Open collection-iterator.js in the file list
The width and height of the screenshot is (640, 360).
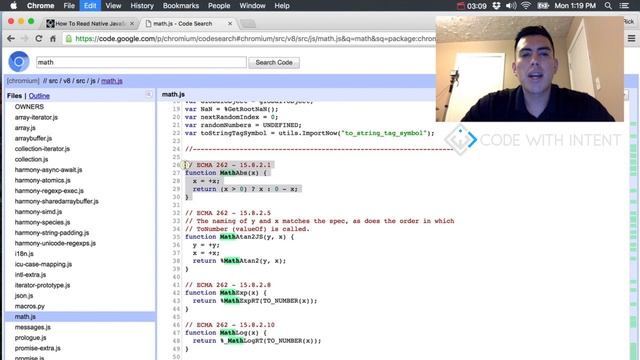click(x=42, y=149)
